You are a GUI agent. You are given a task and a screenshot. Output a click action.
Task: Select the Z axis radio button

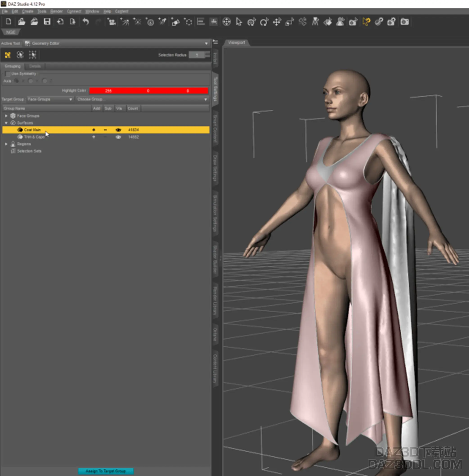click(45, 81)
